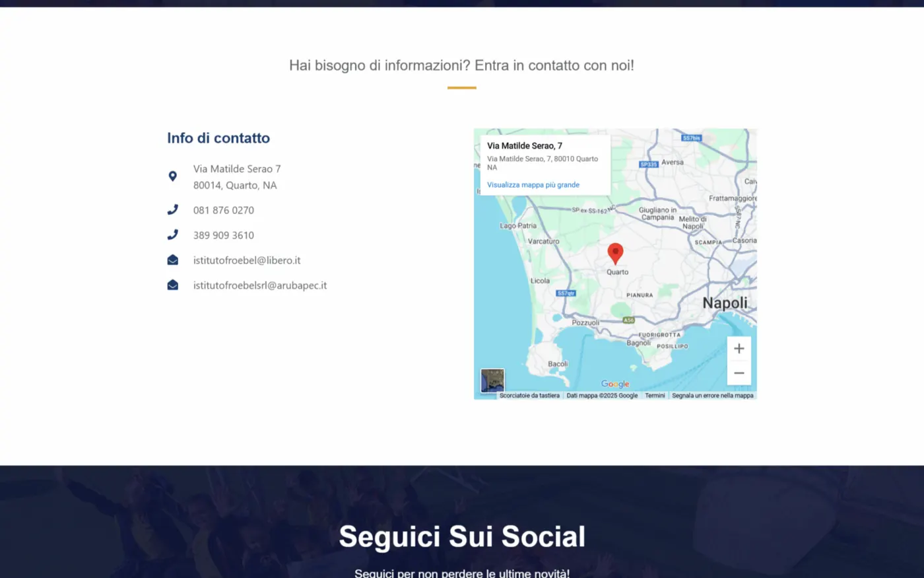
Task: Click 'Segnala un errore nella mappa'
Action: [x=713, y=396]
